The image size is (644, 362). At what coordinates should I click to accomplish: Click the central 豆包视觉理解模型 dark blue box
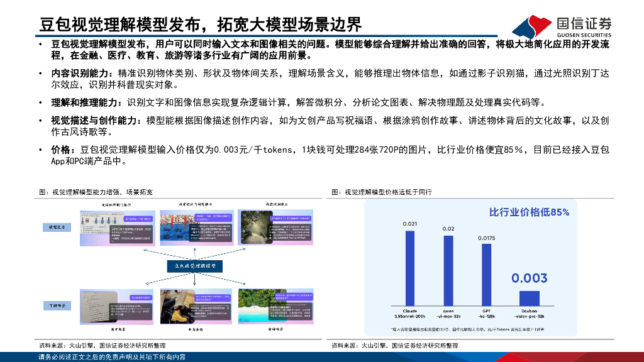pos(195,266)
